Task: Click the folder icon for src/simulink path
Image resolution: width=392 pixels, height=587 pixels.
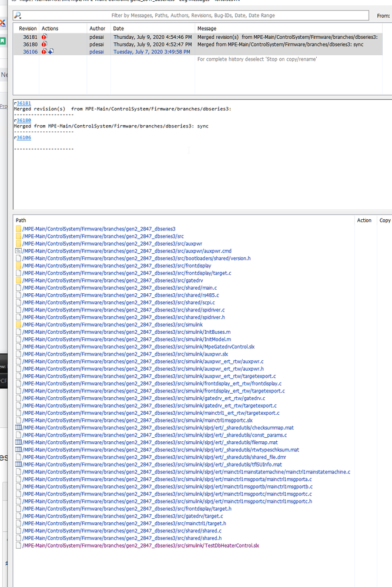Action: tap(18, 324)
